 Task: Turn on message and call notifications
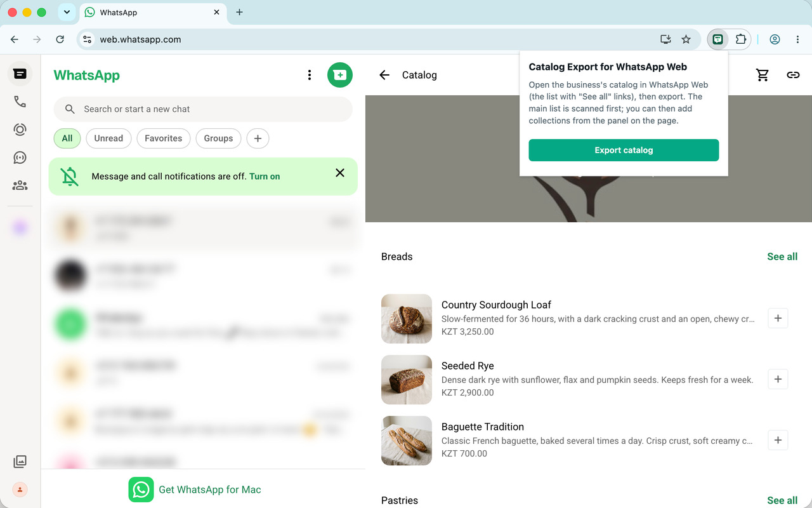coord(265,177)
